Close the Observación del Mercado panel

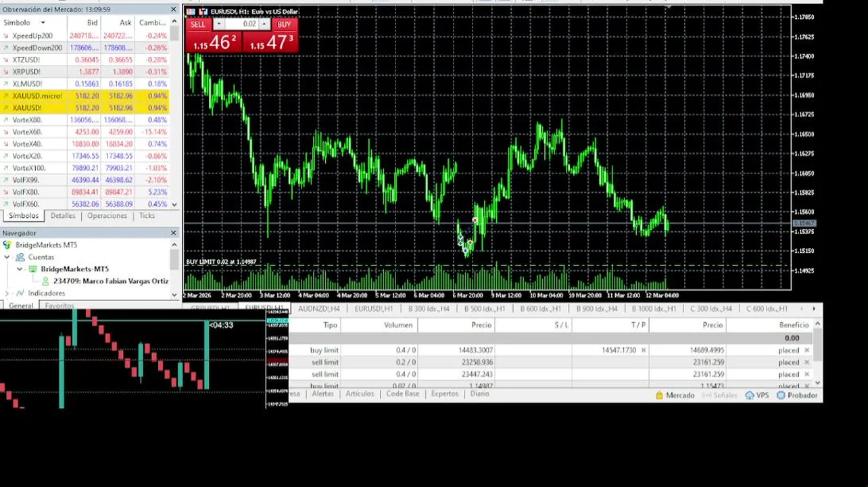(173, 9)
